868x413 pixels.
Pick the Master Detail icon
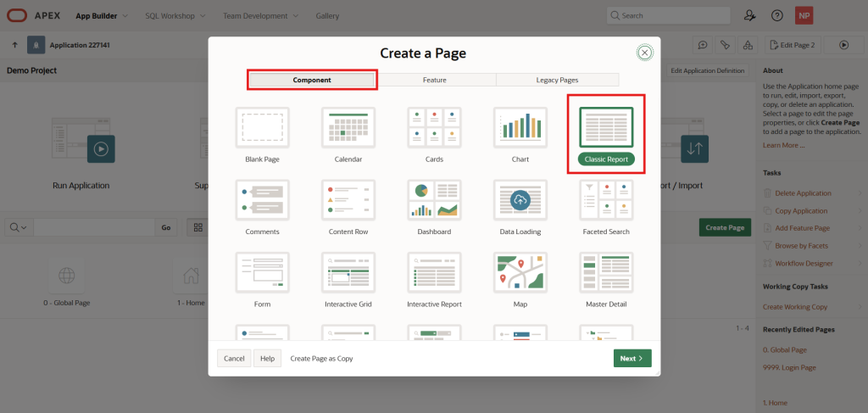click(x=606, y=272)
